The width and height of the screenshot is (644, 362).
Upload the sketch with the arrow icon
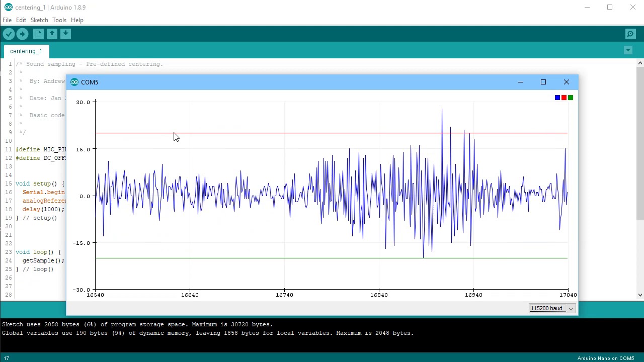pos(22,34)
